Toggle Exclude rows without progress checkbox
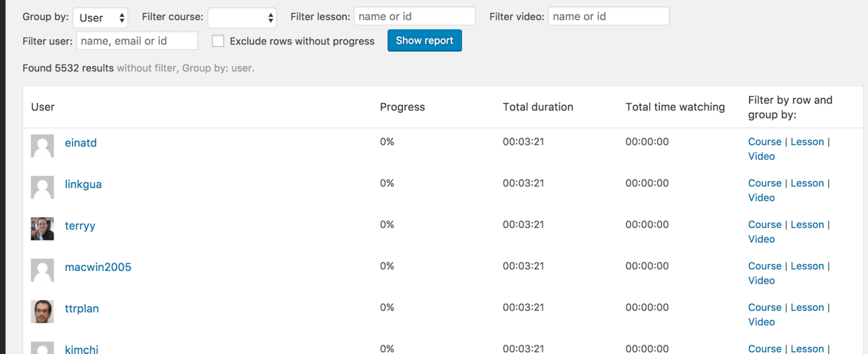 219,41
